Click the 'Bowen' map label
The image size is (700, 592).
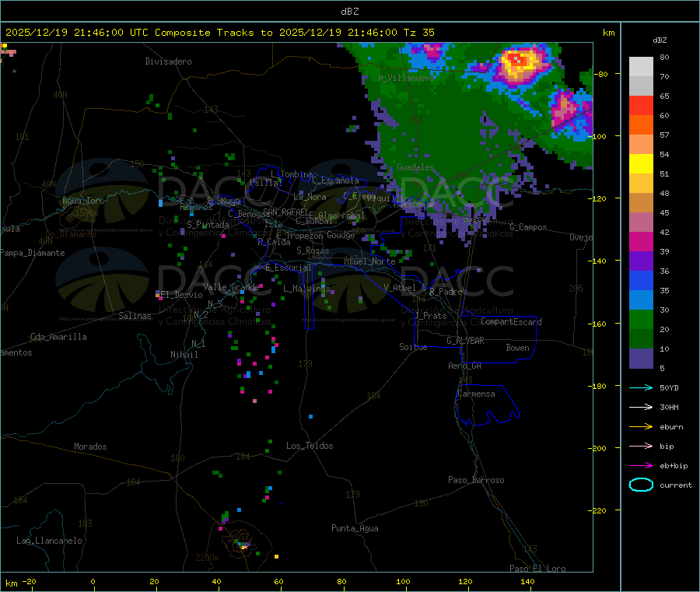[x=518, y=348]
